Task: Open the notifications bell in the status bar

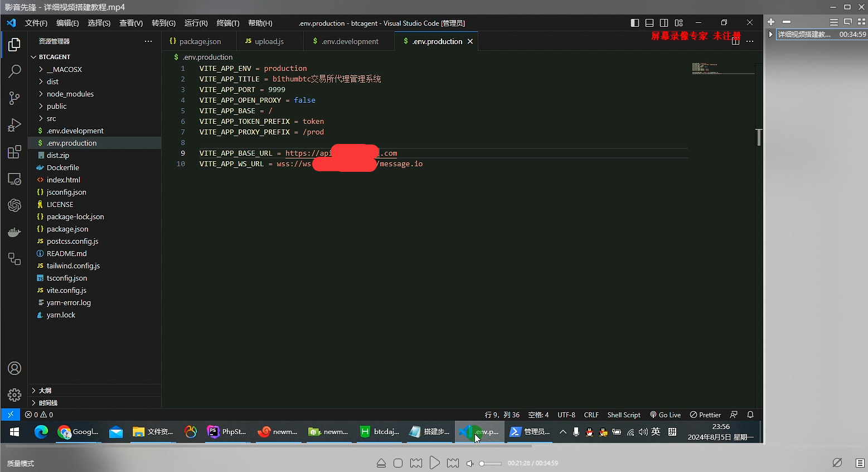Action: tap(750, 415)
